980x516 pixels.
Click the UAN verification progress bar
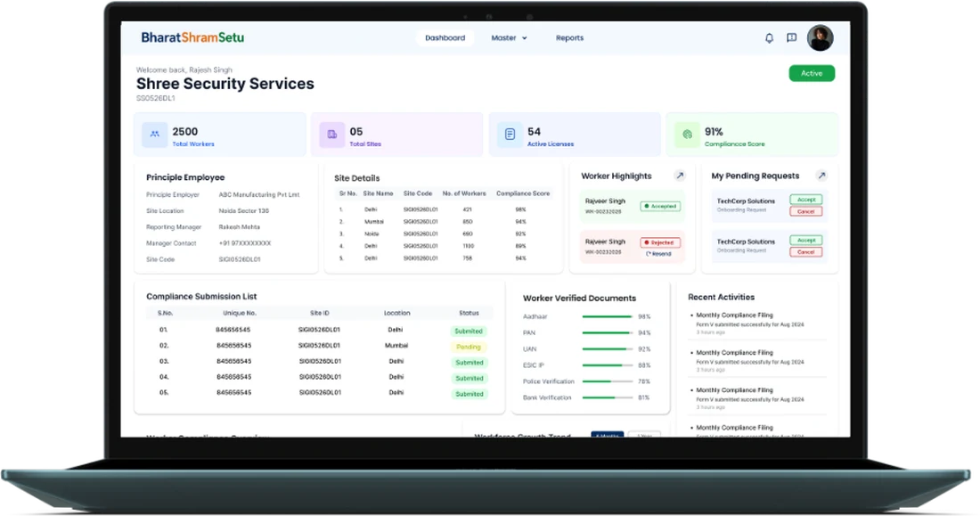click(608, 349)
